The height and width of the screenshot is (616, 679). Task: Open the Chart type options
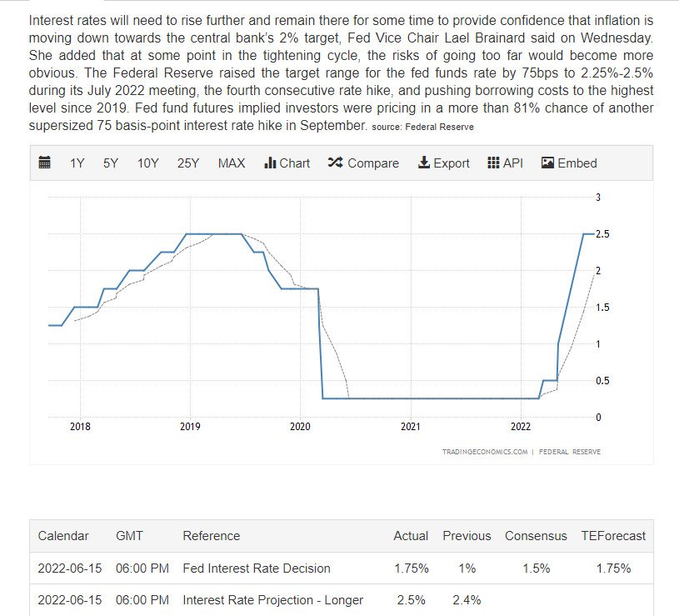(287, 163)
